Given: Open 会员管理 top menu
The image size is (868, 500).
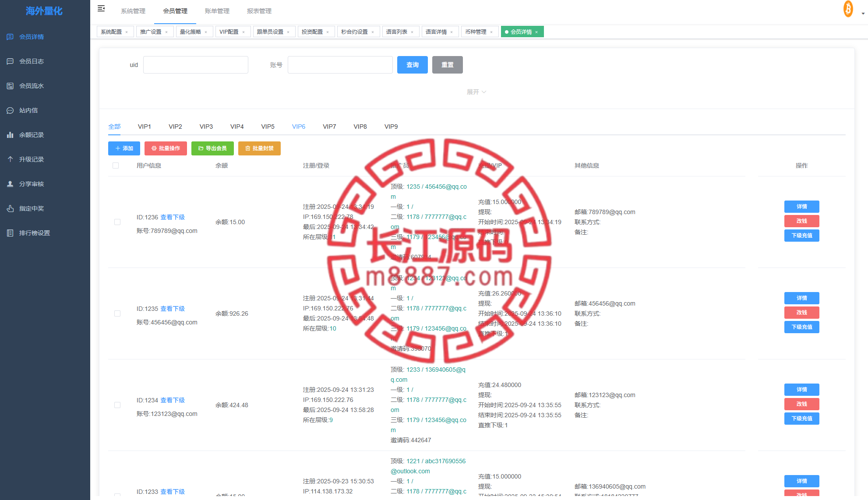Looking at the screenshot, I should pos(175,11).
